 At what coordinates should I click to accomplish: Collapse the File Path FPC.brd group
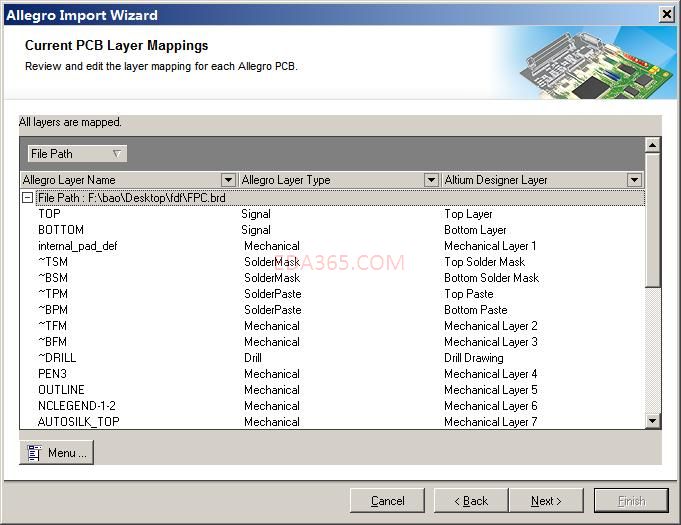[x=27, y=198]
